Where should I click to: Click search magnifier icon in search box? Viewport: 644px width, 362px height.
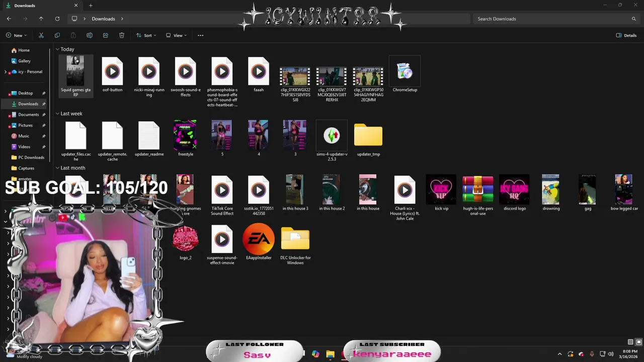[634, 19]
